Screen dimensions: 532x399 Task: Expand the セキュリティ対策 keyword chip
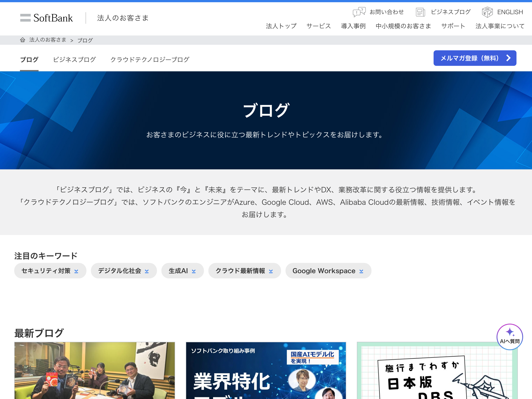click(x=50, y=271)
